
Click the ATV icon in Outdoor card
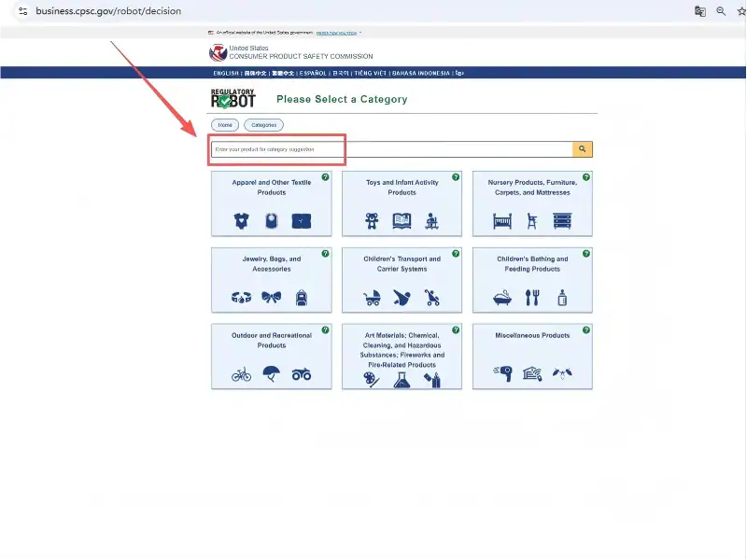pos(301,374)
